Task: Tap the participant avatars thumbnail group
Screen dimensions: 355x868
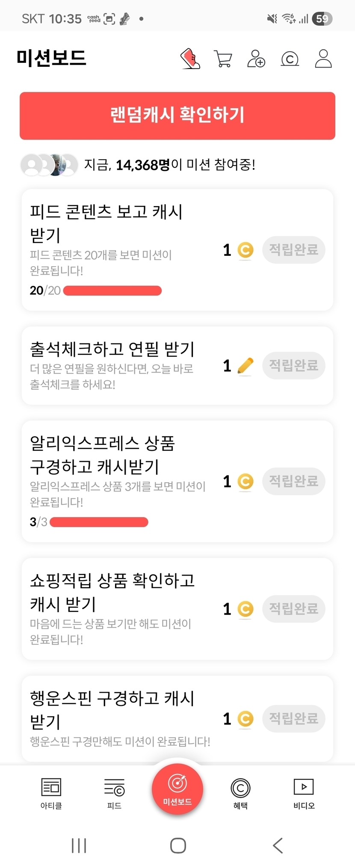Action: (x=49, y=165)
